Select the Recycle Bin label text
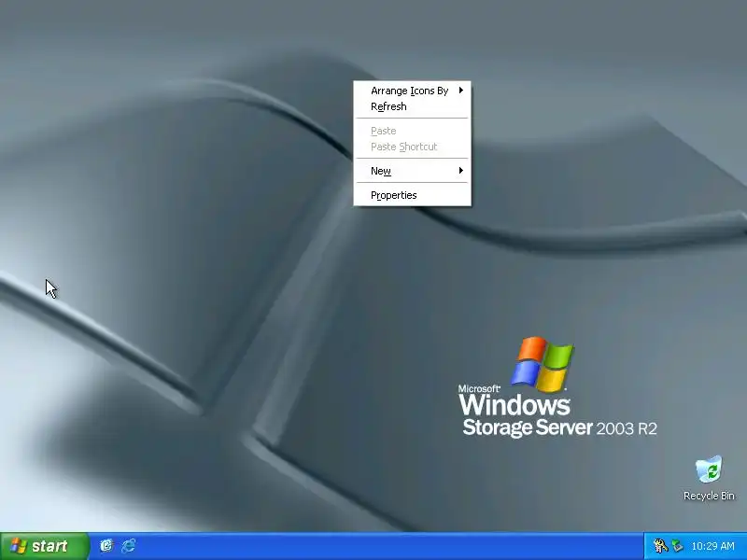 click(709, 496)
